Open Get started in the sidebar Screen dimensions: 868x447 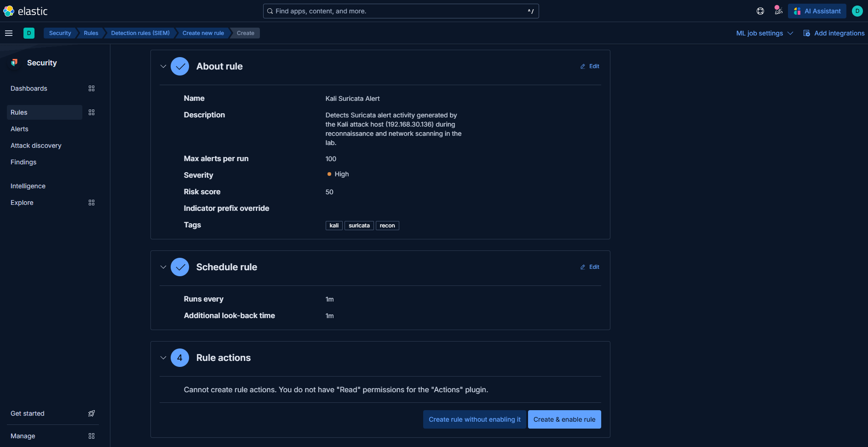(x=28, y=413)
